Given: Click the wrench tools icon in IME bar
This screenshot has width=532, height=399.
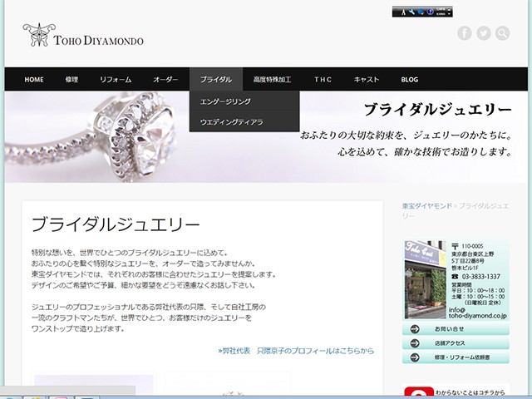Looking at the screenshot, I should [412, 12].
